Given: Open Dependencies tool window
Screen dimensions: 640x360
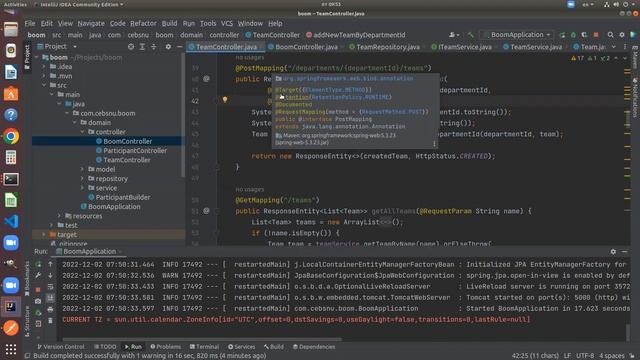Looking at the screenshot, I should pyautogui.click(x=314, y=347).
